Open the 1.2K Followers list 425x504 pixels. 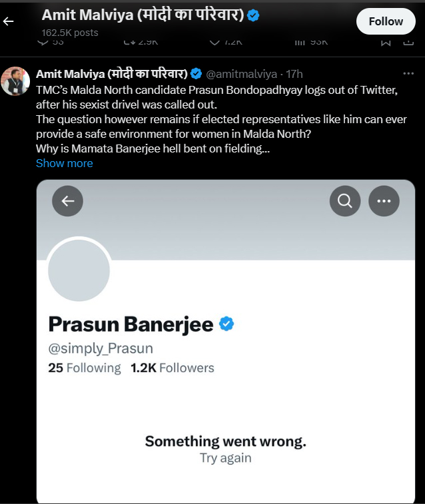point(173,368)
